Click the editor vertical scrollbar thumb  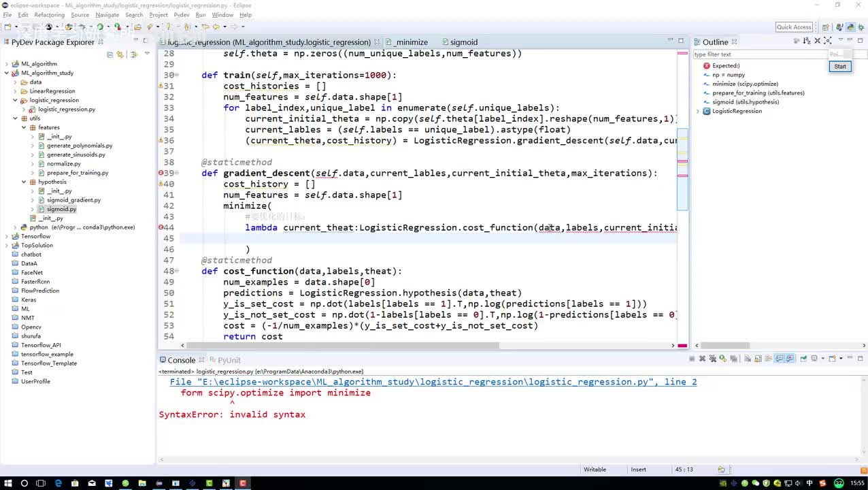click(x=683, y=170)
